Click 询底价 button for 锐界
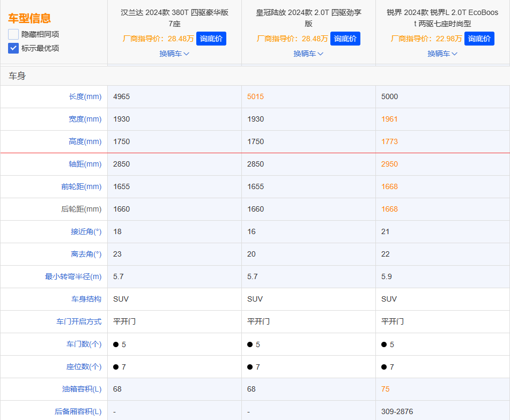This screenshot has width=510, height=420. (x=479, y=39)
